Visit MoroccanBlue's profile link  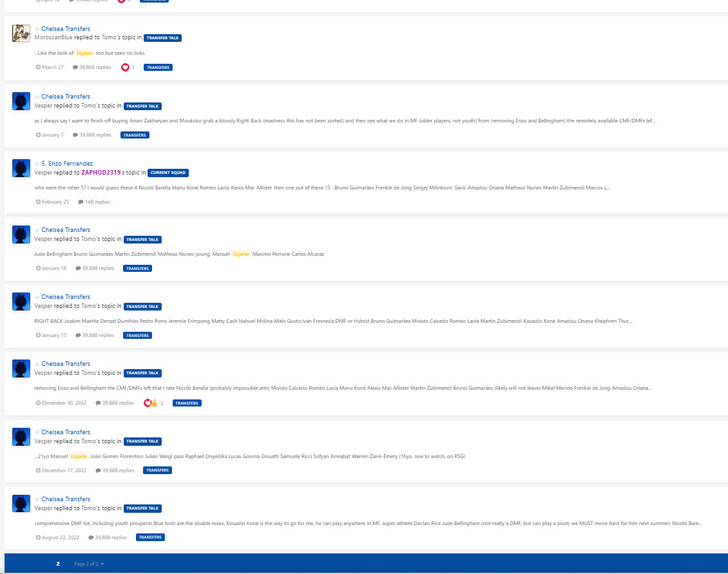(53, 37)
